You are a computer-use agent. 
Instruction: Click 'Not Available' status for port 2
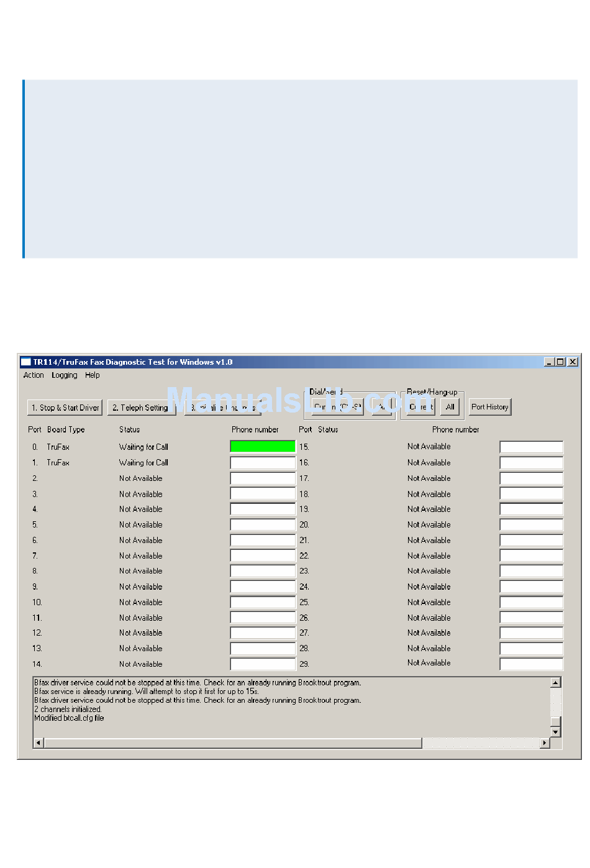click(141, 478)
